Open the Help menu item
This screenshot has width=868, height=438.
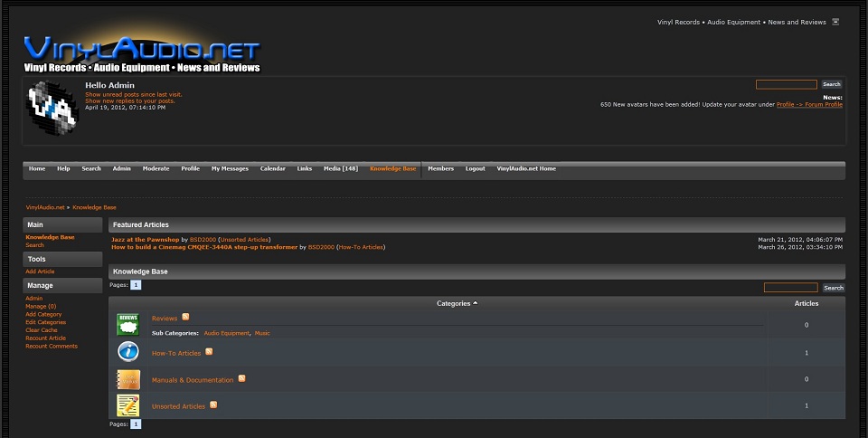tap(63, 168)
